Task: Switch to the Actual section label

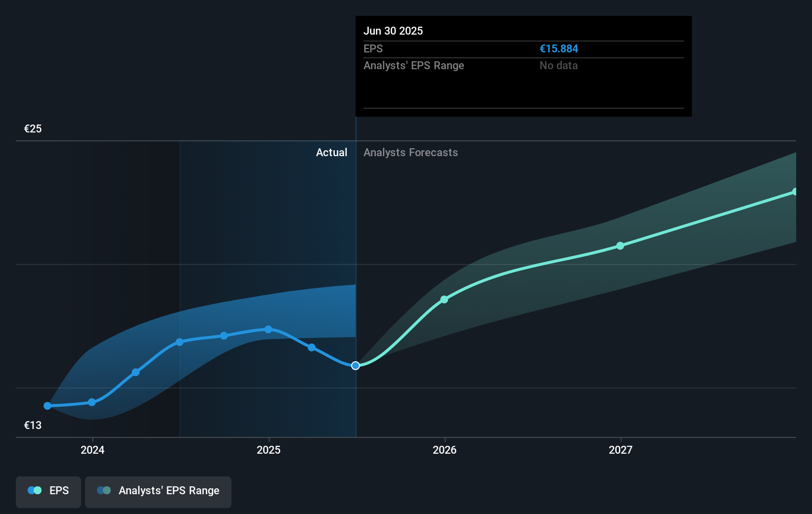Action: click(331, 152)
